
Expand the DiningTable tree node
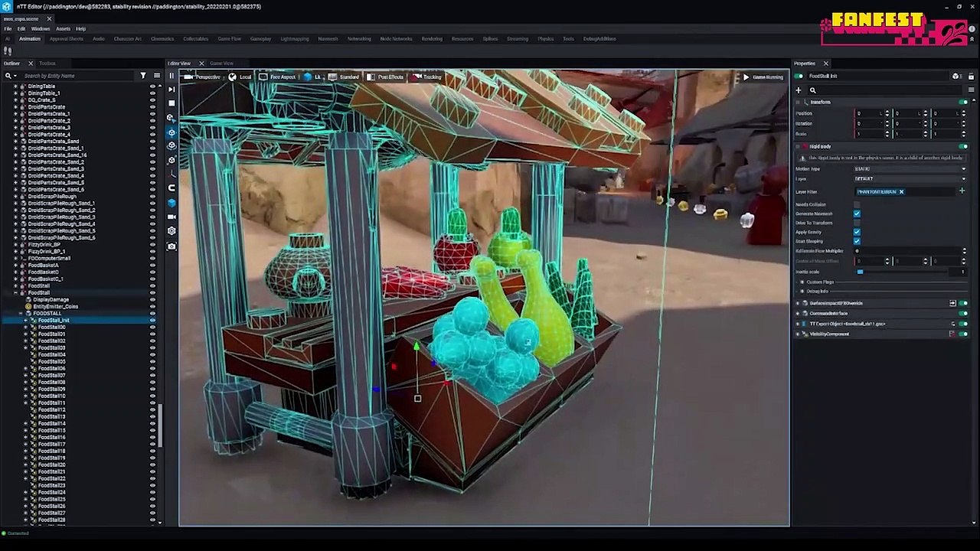click(x=15, y=86)
